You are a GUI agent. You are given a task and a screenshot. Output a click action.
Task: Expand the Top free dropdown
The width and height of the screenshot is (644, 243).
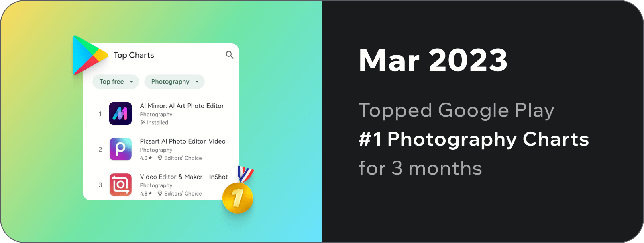[116, 82]
